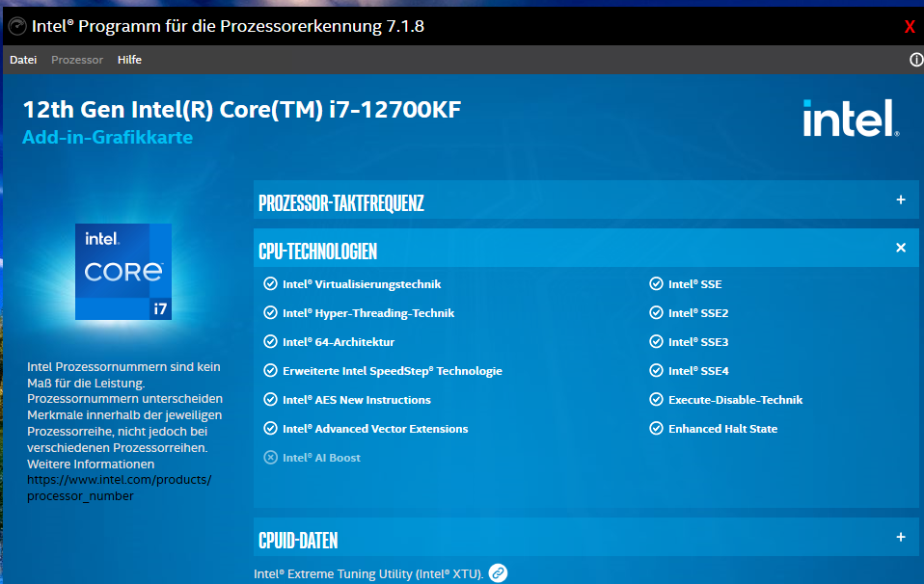Click the Intel SSE label
This screenshot has height=584, width=924.
click(x=694, y=284)
